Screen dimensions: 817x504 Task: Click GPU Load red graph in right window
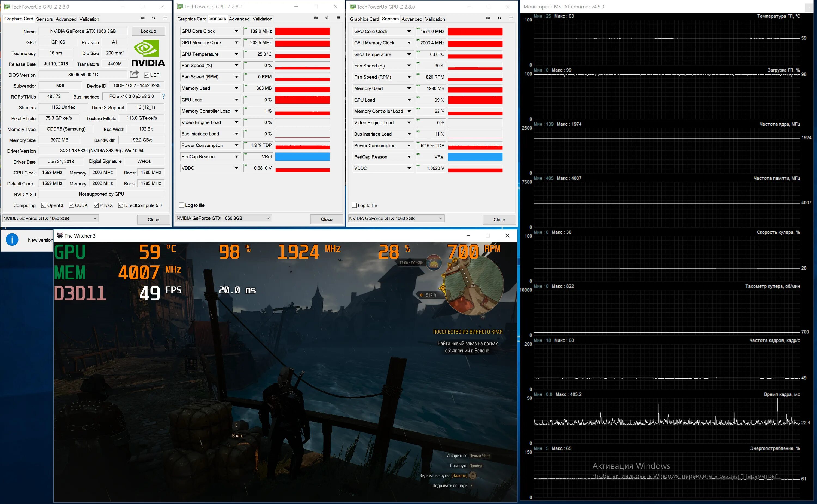[x=475, y=100]
